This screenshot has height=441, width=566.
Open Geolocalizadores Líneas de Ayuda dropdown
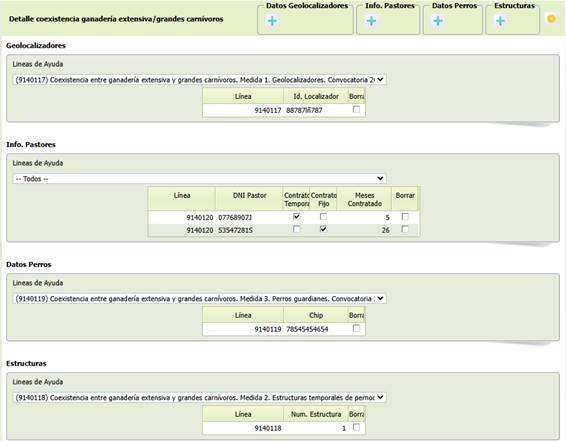click(x=200, y=80)
